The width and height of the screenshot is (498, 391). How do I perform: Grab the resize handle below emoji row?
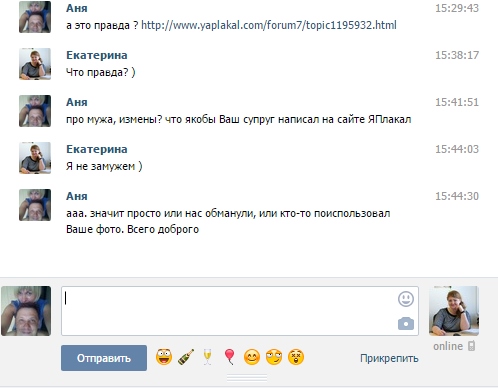pos(247,378)
